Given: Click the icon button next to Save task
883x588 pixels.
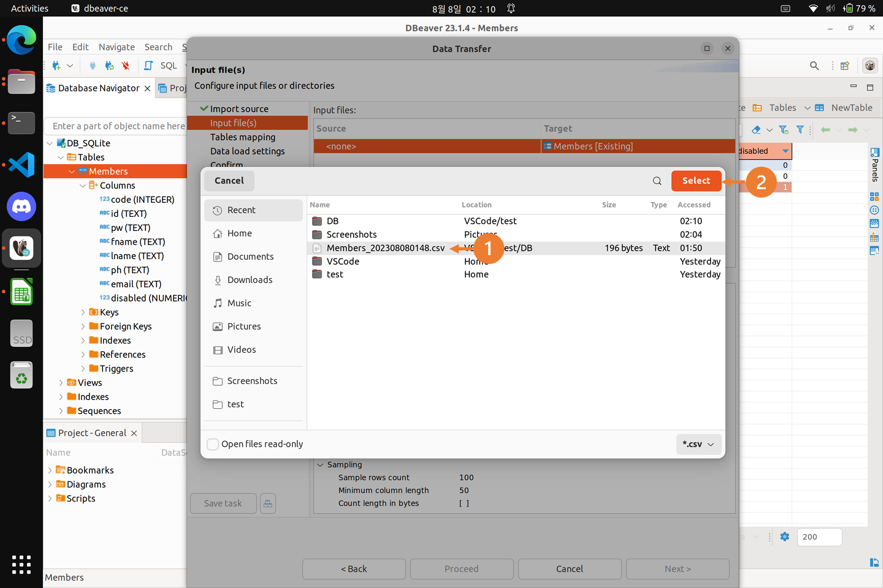Looking at the screenshot, I should [x=268, y=503].
